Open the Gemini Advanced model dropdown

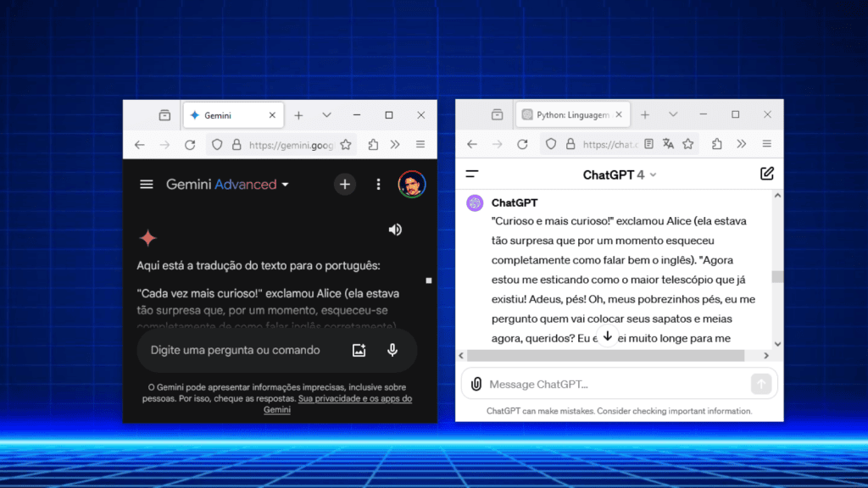(285, 184)
